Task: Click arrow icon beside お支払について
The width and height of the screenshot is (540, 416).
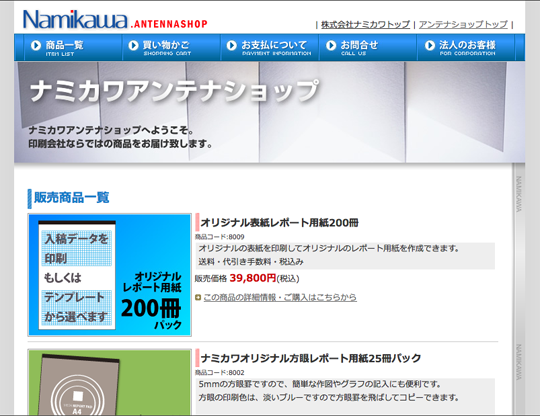Action: [x=231, y=45]
